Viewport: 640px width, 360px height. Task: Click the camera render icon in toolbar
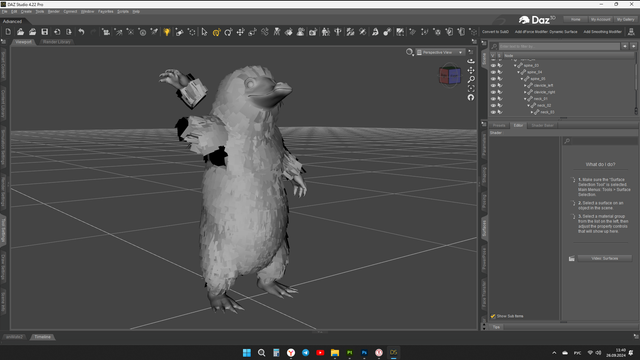313,32
